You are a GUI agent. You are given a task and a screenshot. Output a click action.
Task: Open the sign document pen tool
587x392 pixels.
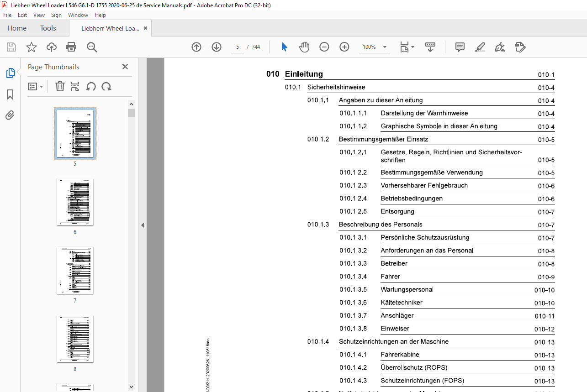[500, 47]
